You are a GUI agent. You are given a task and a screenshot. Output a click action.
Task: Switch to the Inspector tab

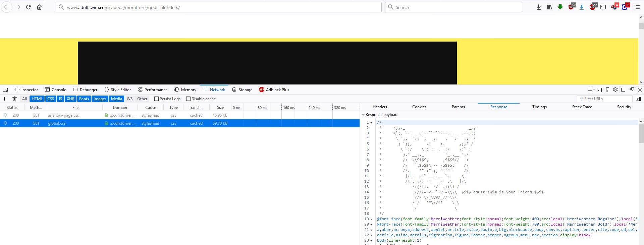(x=26, y=90)
